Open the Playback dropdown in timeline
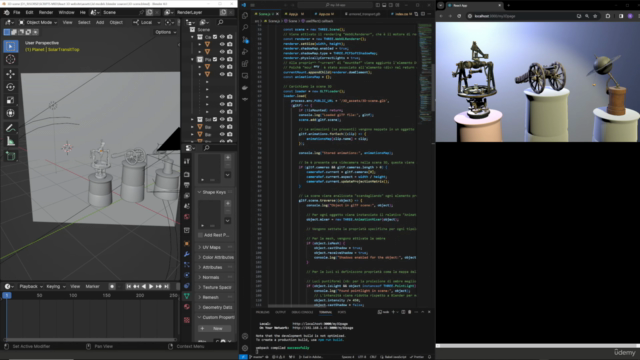 [31, 287]
